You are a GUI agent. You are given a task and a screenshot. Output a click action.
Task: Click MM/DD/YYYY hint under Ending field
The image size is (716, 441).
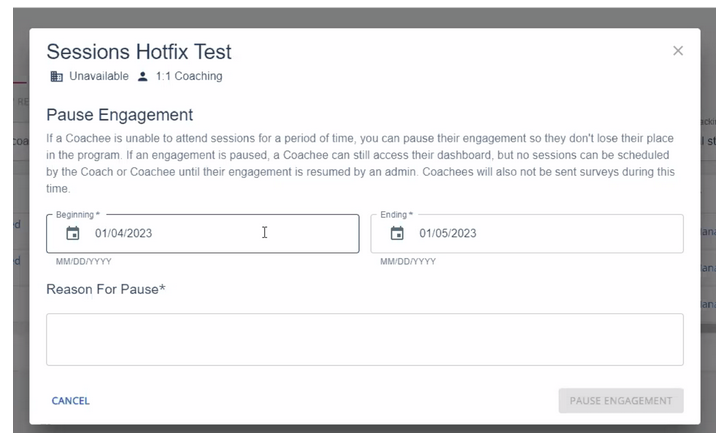click(408, 262)
